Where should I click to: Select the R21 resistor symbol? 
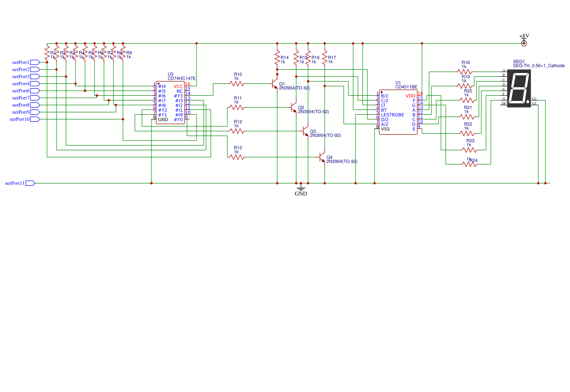[467, 117]
